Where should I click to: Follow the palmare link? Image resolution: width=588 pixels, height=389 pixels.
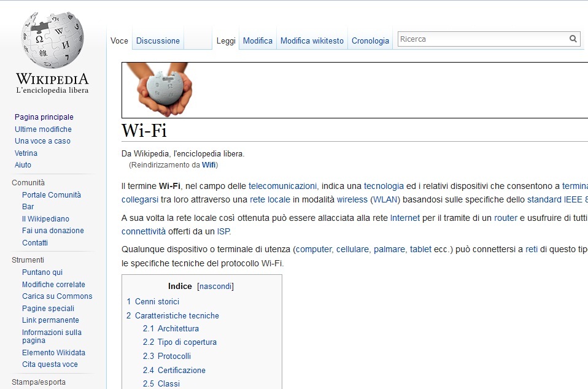(x=389, y=250)
